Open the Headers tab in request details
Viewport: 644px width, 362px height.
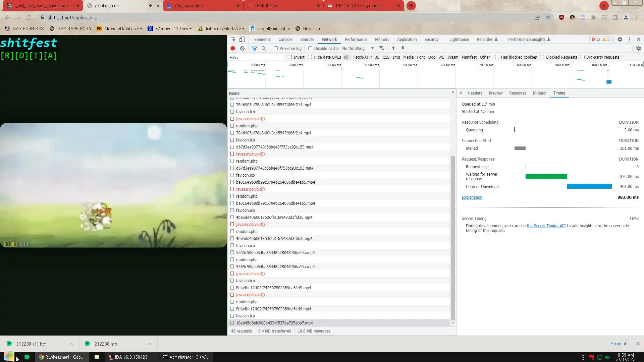[x=475, y=93]
